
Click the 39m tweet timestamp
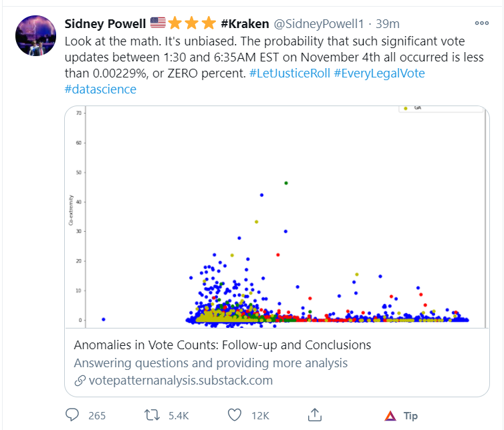click(x=388, y=23)
